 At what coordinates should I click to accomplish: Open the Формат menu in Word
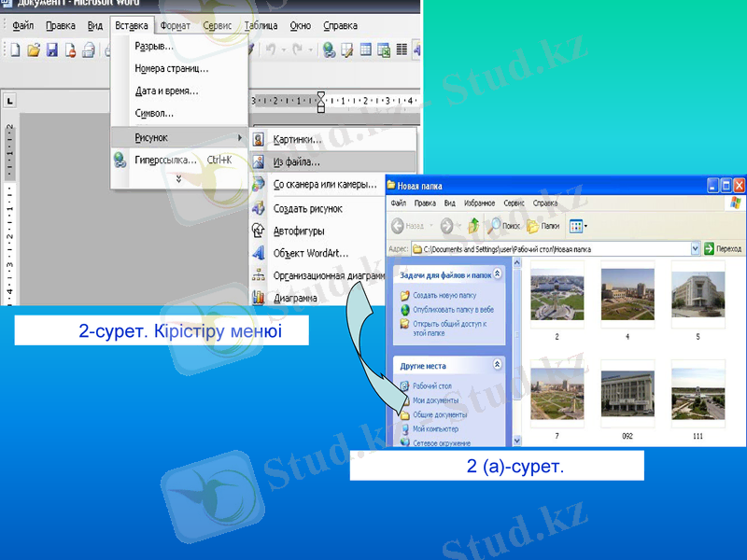175,26
